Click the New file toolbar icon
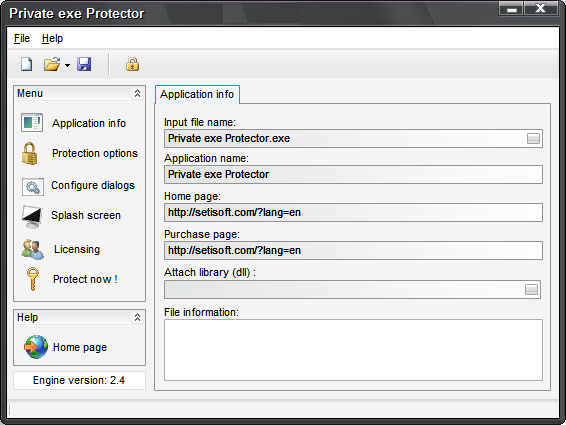The width and height of the screenshot is (566, 425). [x=26, y=65]
